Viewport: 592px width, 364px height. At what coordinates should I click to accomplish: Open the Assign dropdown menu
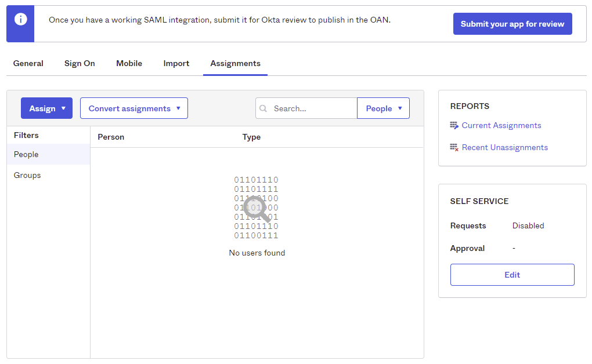point(46,108)
